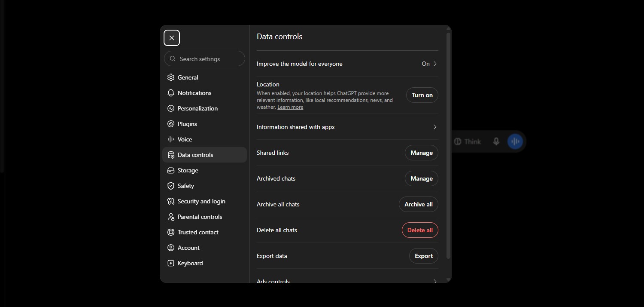Switch to the Safety tab
Screen dimensions: 644x307
[x=204, y=186]
